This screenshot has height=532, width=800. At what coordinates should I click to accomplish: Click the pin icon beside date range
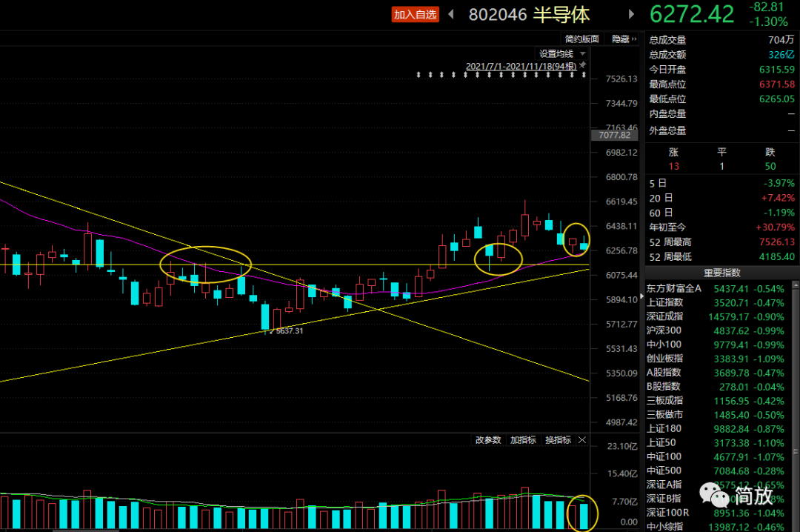[583, 66]
